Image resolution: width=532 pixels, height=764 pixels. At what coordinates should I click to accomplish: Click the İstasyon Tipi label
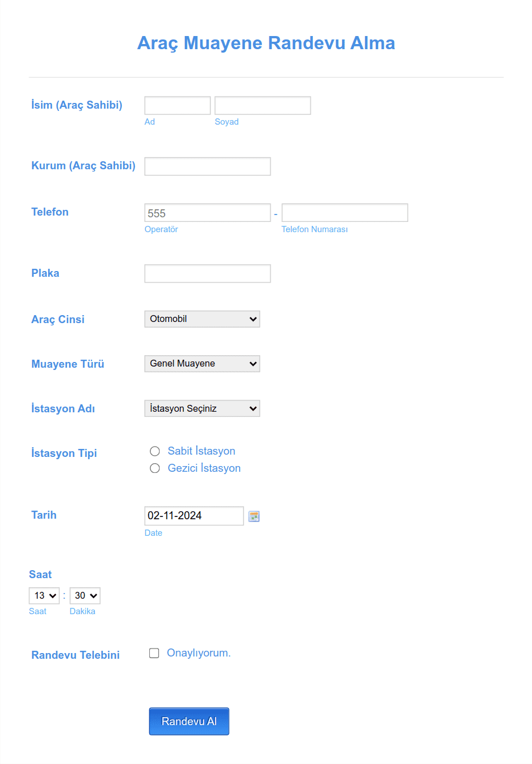pyautogui.click(x=64, y=453)
